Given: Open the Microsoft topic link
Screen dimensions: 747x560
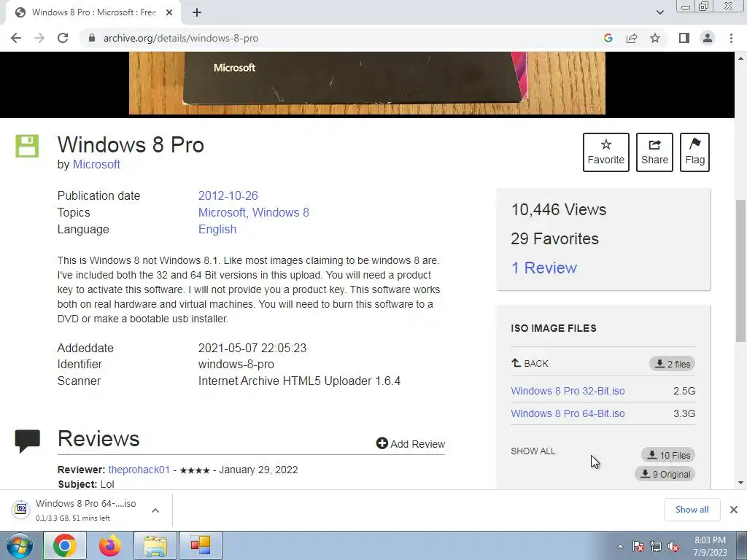Looking at the screenshot, I should point(222,212).
